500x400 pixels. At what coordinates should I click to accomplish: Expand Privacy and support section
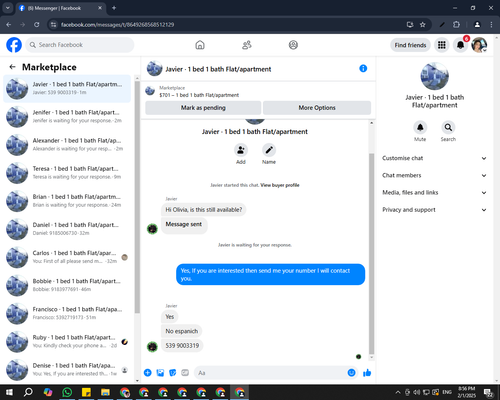pos(434,210)
